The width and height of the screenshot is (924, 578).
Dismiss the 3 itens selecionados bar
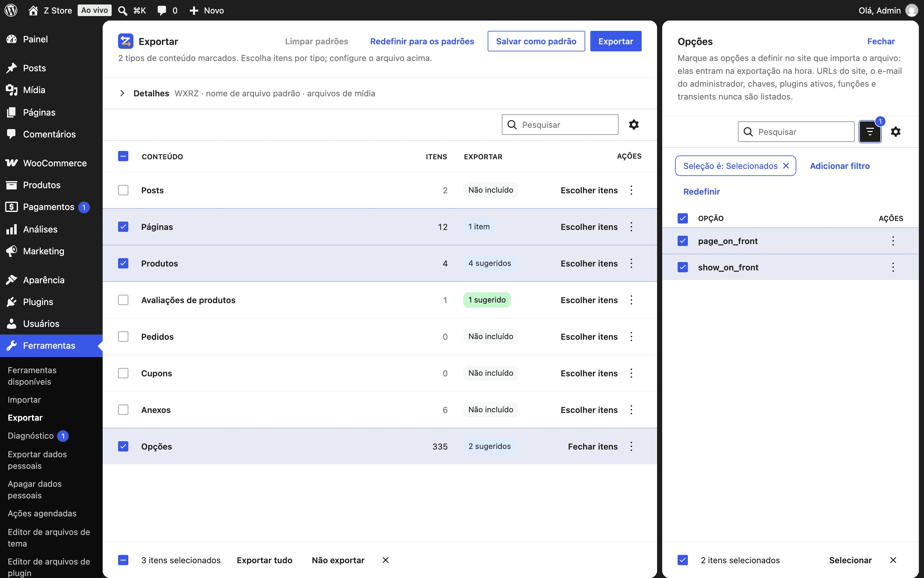click(x=386, y=560)
